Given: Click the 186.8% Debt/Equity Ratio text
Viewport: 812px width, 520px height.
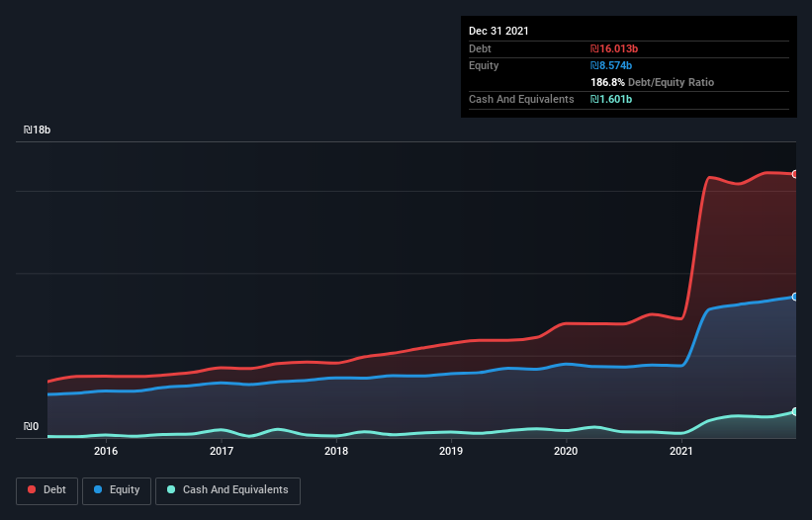Looking at the screenshot, I should click(x=652, y=82).
